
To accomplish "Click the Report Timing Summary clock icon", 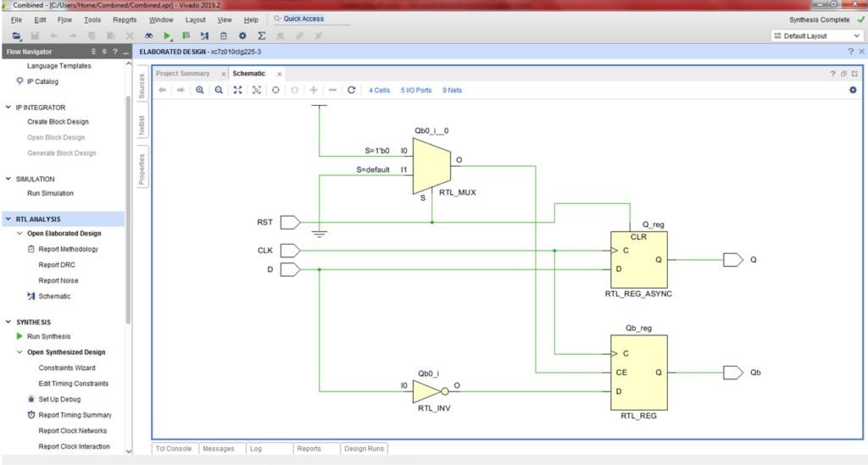I will [x=31, y=415].
